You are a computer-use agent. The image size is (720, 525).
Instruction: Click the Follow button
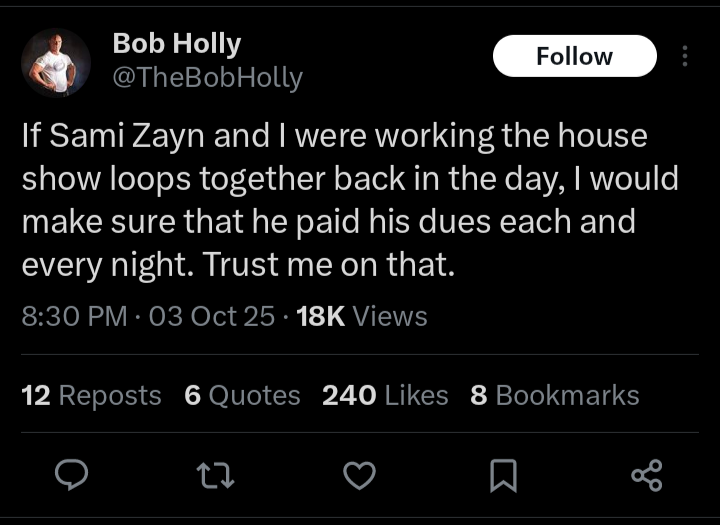click(x=574, y=56)
